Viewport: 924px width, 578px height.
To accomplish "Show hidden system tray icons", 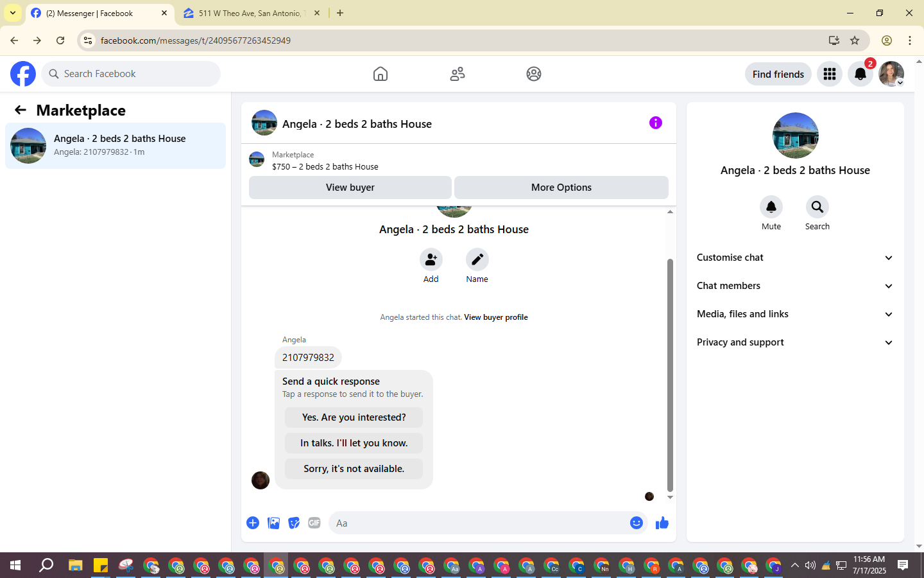I will pyautogui.click(x=795, y=565).
